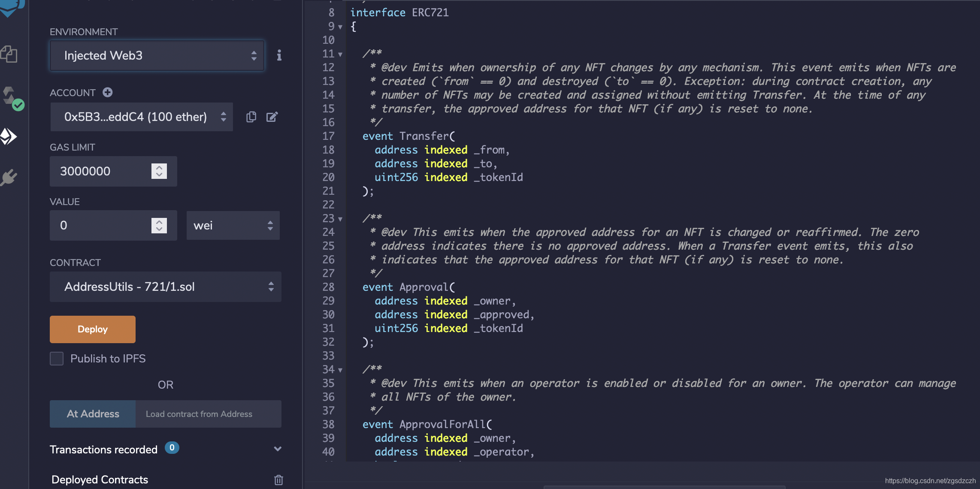Fold the comment block at line 23
Image resolution: width=980 pixels, height=489 pixels.
point(340,219)
